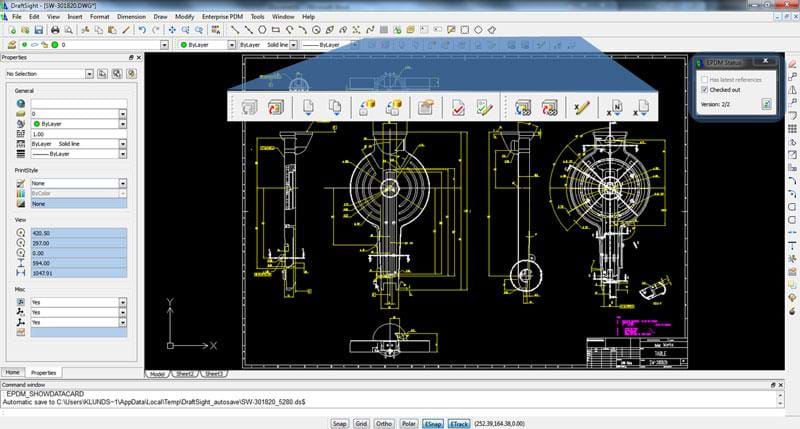Switch to the Sheet2 tab
800x429 pixels.
[186, 374]
